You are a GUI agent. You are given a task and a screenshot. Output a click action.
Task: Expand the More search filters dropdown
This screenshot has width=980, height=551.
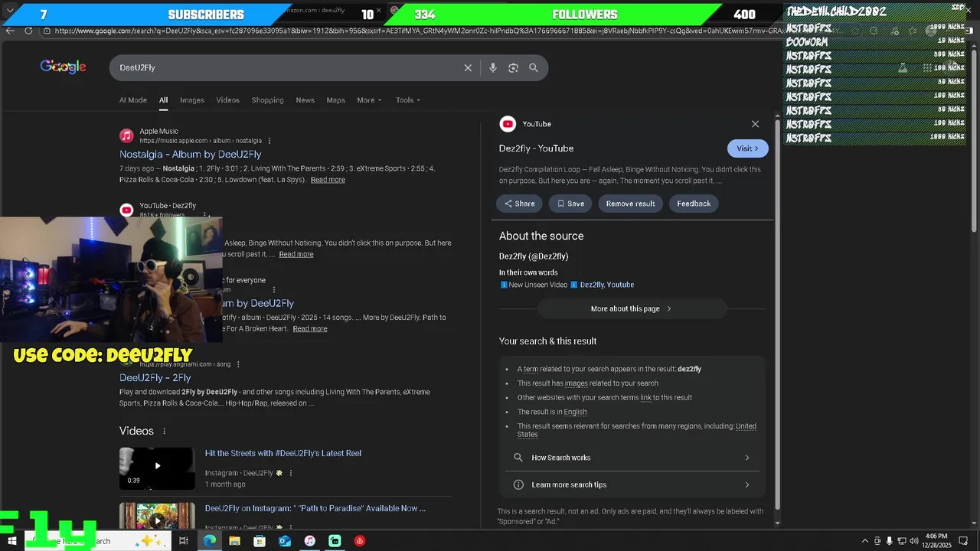(x=369, y=100)
